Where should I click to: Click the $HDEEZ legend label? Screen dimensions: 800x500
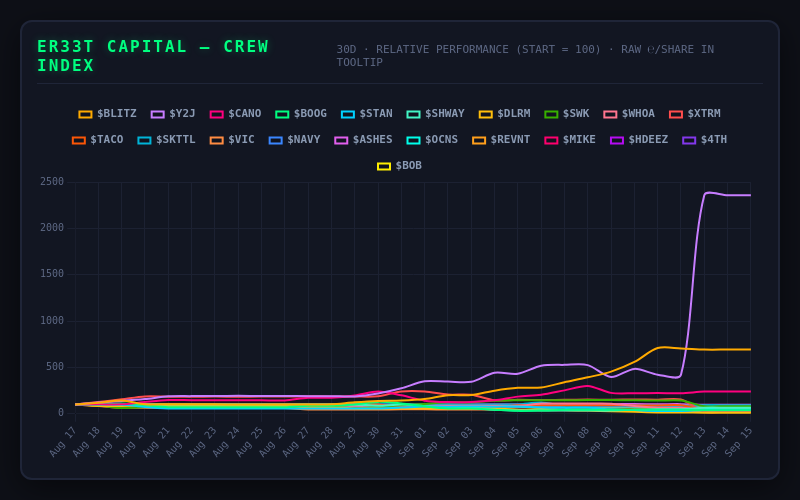[648, 139]
